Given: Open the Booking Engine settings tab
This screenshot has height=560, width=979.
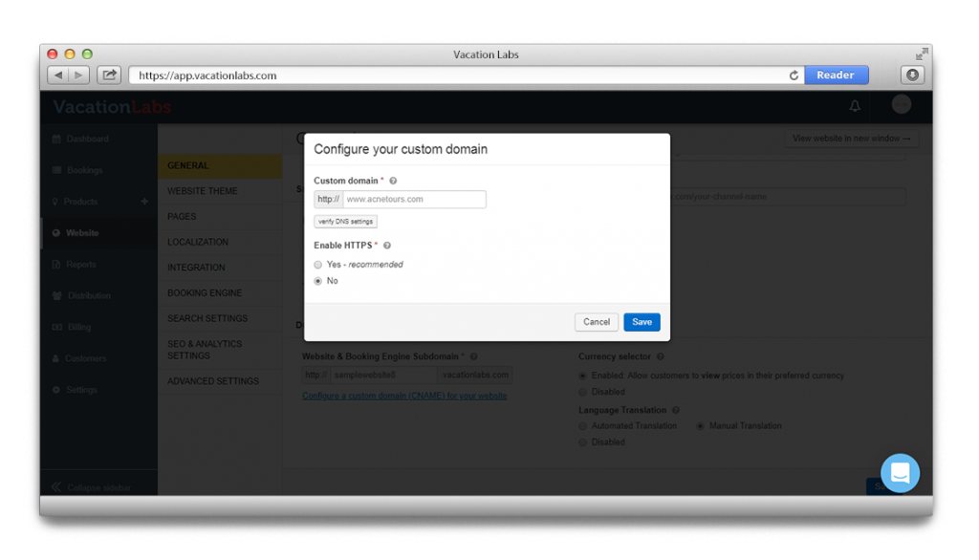Looking at the screenshot, I should [205, 292].
